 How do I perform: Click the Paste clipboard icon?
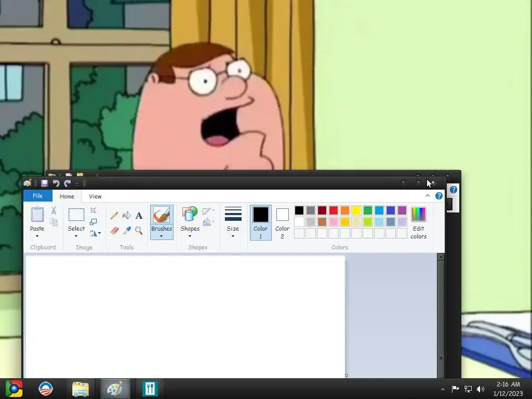pos(37,215)
